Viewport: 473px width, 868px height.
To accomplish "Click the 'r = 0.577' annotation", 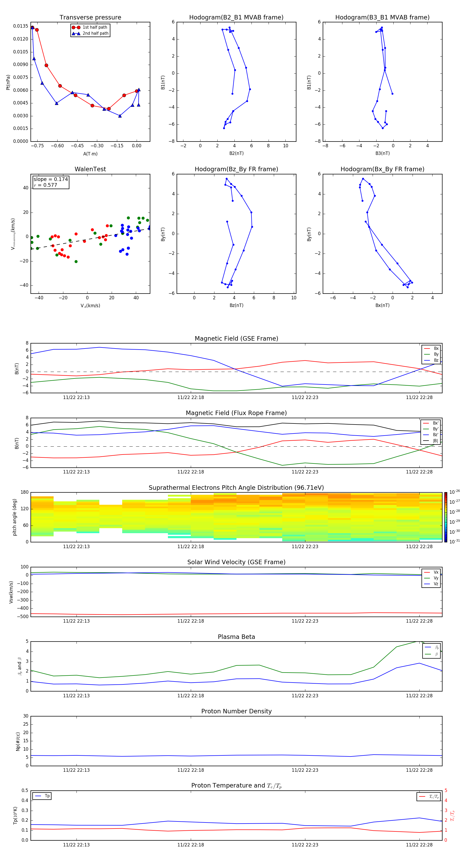I will (x=45, y=185).
